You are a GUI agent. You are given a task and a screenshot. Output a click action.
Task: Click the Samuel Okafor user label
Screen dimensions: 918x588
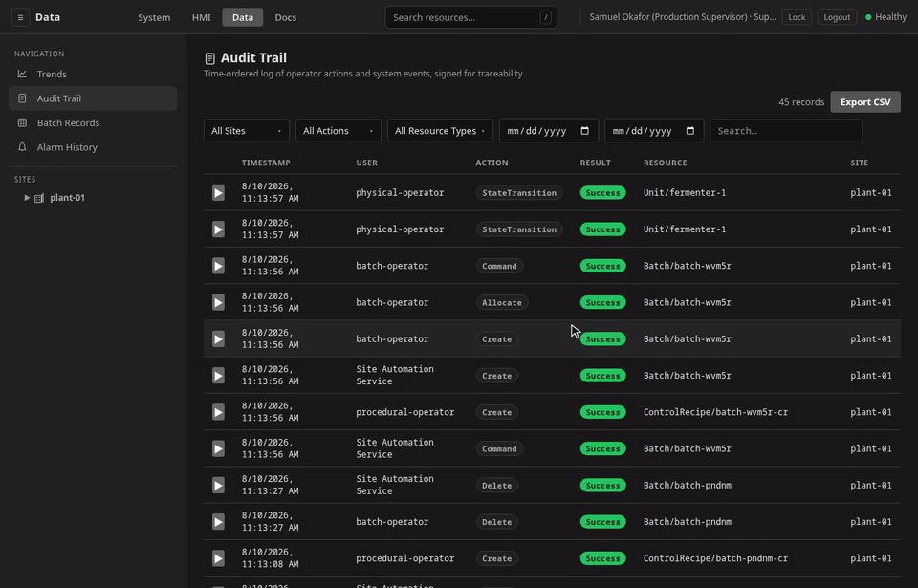[x=683, y=17]
